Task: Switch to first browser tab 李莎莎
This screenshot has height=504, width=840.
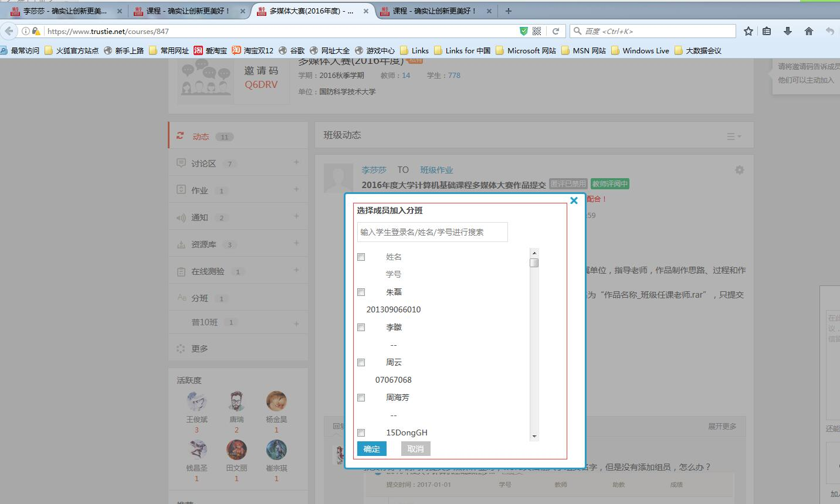Action: [66, 11]
